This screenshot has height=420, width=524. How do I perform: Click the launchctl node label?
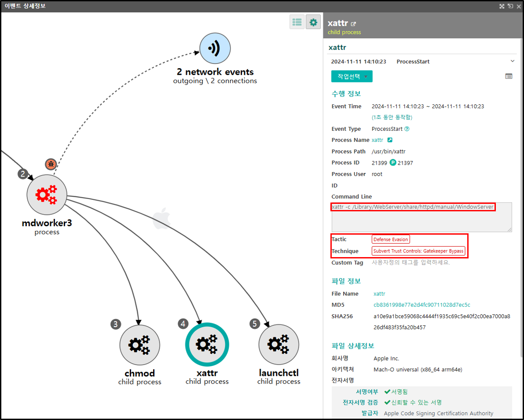[278, 373]
